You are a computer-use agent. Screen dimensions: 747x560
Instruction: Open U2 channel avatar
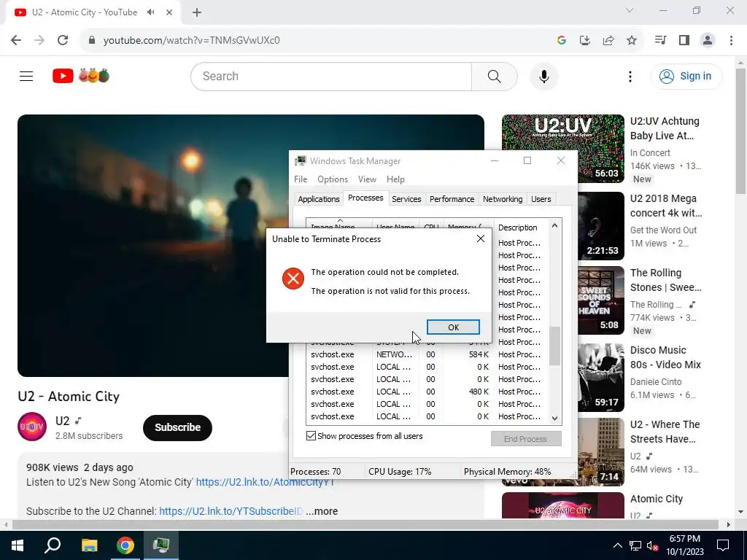click(x=32, y=427)
